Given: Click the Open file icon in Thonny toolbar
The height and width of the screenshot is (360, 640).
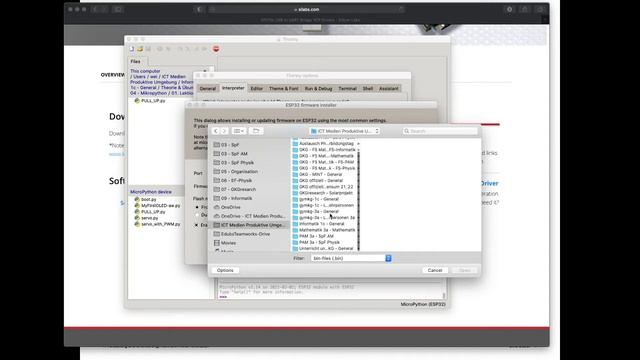Looking at the screenshot, I should (140, 49).
